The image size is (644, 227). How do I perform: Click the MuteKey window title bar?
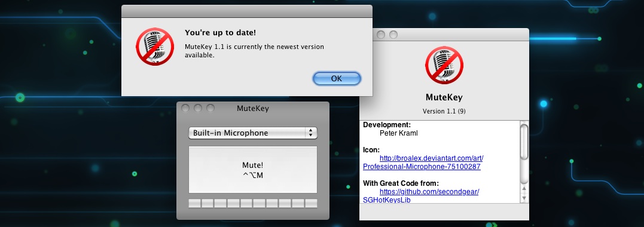click(252, 108)
